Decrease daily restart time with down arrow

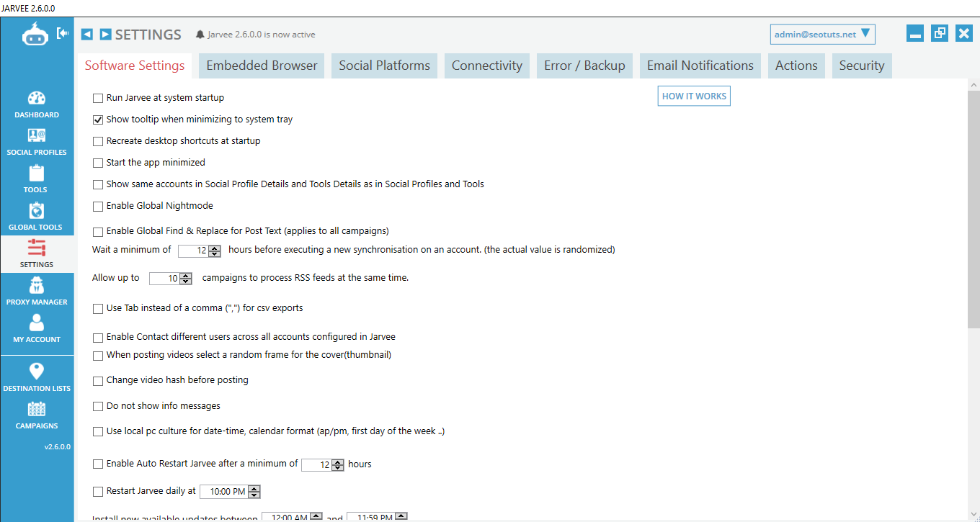point(254,495)
